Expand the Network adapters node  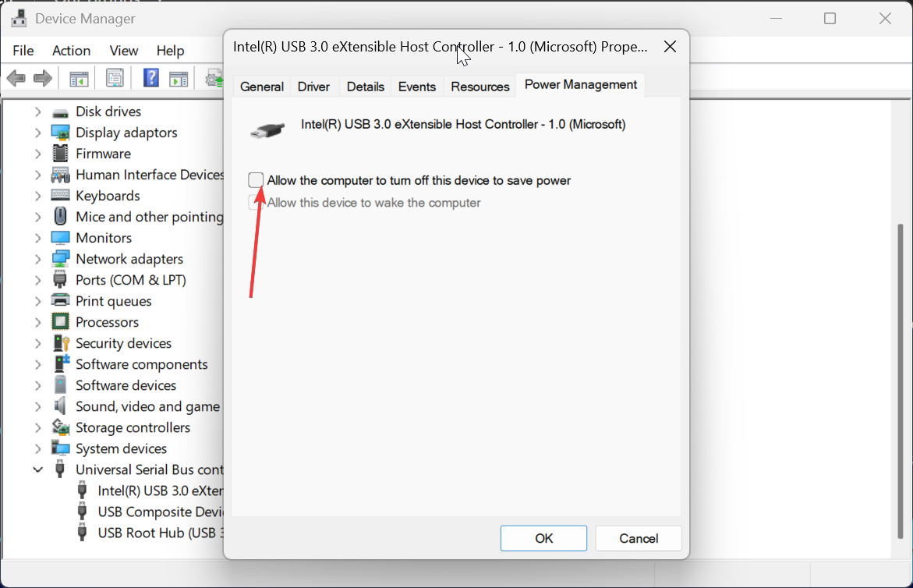pyautogui.click(x=38, y=258)
